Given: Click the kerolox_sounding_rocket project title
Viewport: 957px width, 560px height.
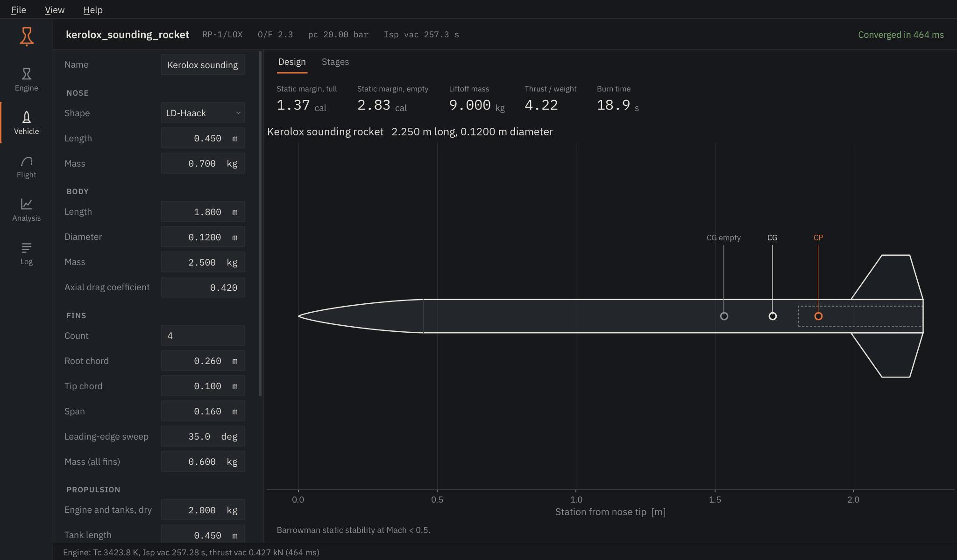Looking at the screenshot, I should click(128, 35).
